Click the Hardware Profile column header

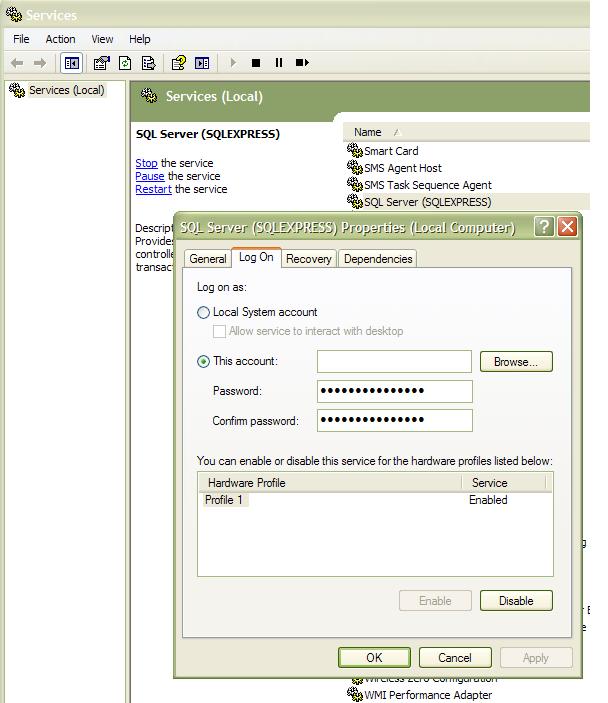click(x=330, y=482)
